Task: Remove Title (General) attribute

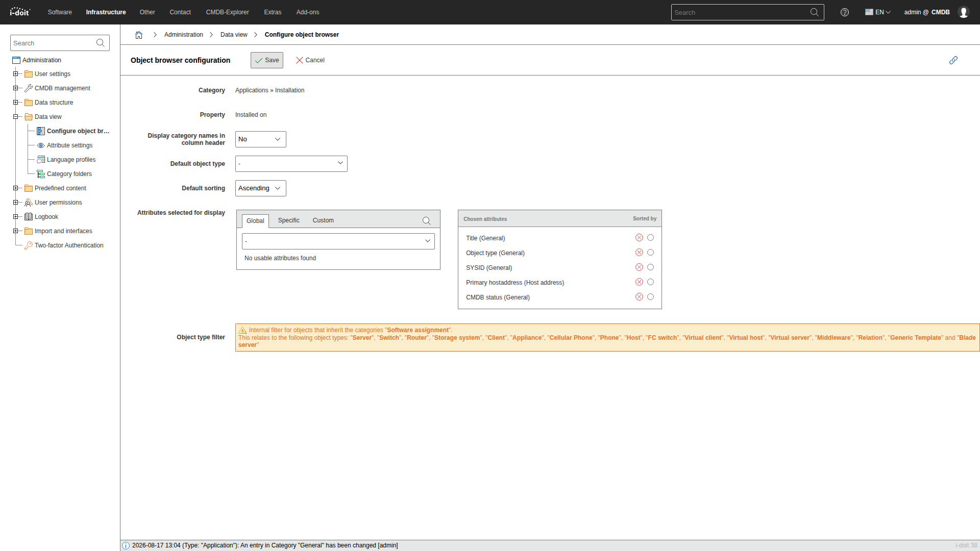Action: pyautogui.click(x=639, y=238)
